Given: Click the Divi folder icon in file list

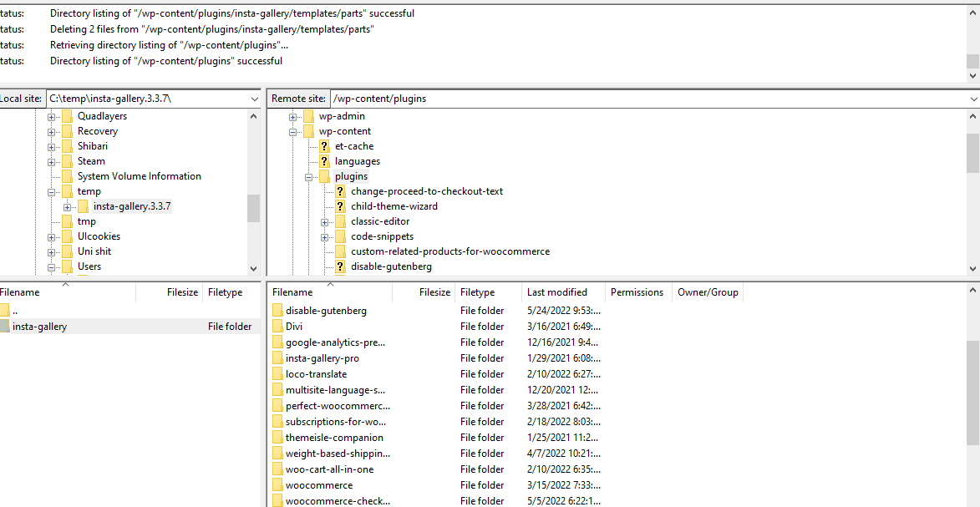Looking at the screenshot, I should pyautogui.click(x=278, y=327).
